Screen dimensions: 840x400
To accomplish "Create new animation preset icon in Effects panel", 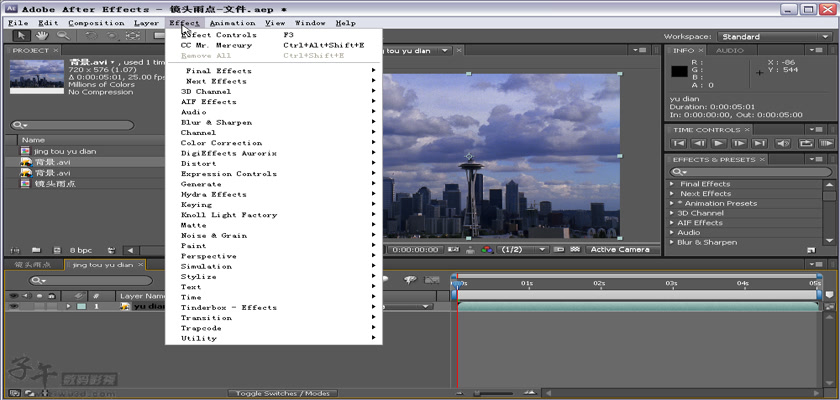I will pos(811,250).
